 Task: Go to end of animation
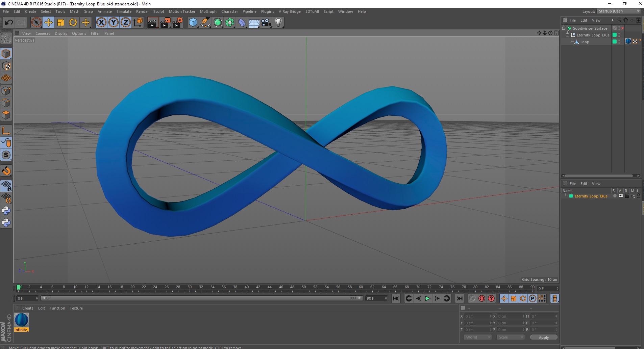pyautogui.click(x=459, y=298)
